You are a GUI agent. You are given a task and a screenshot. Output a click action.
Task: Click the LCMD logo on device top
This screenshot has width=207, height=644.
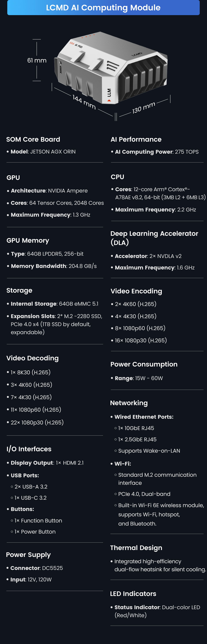click(x=137, y=54)
